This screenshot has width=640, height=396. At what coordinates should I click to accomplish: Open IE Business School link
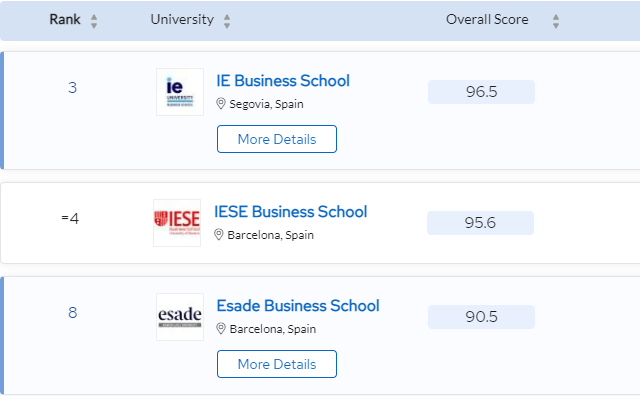283,81
